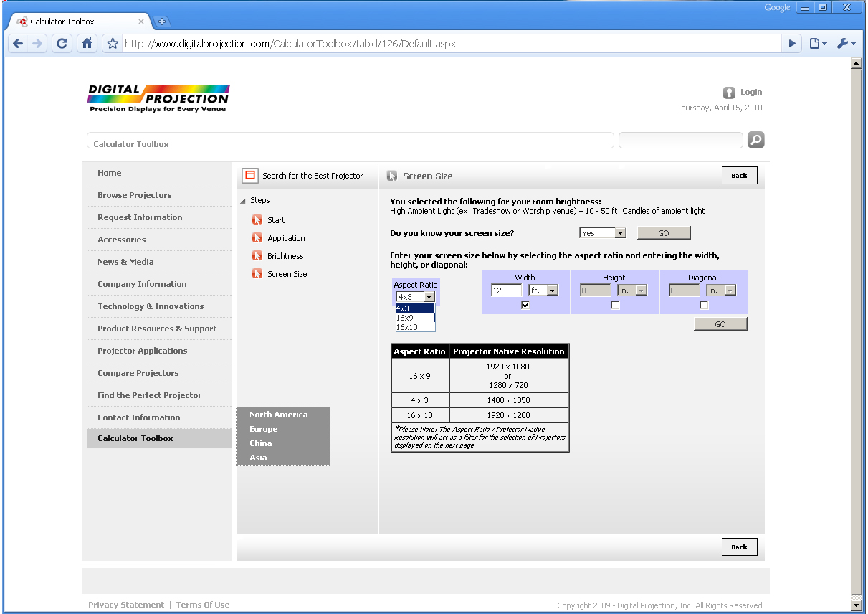Select the Start step icon
Screen dimensions: 868x614
(257, 219)
